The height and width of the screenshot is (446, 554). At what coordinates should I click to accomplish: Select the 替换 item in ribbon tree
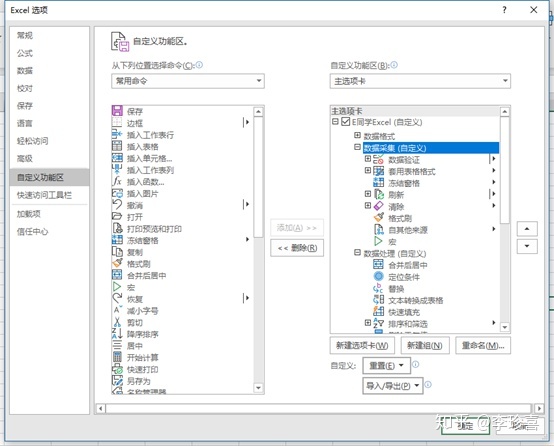point(396,288)
